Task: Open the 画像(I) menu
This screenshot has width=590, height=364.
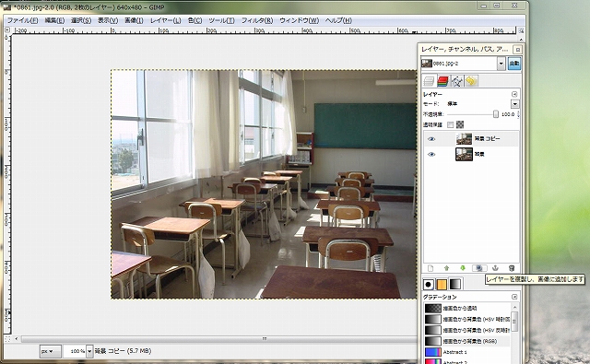Action: pyautogui.click(x=134, y=20)
